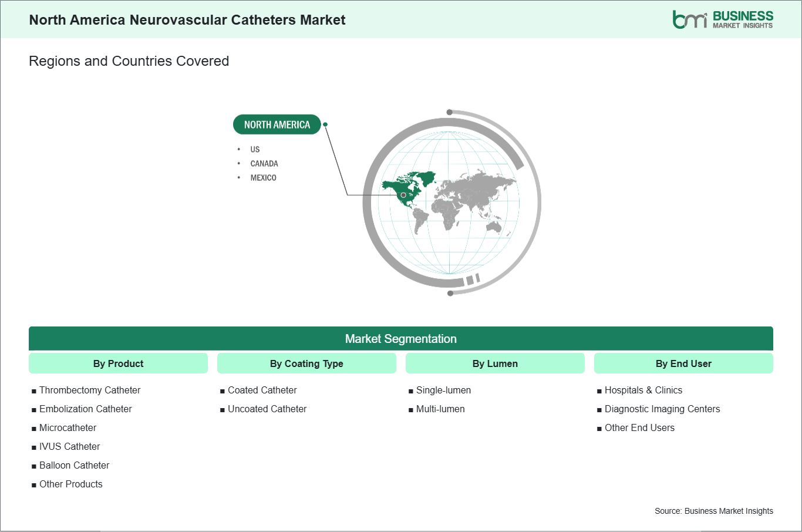Open the Market Segmentation header
The image size is (802, 532).
[x=401, y=339]
